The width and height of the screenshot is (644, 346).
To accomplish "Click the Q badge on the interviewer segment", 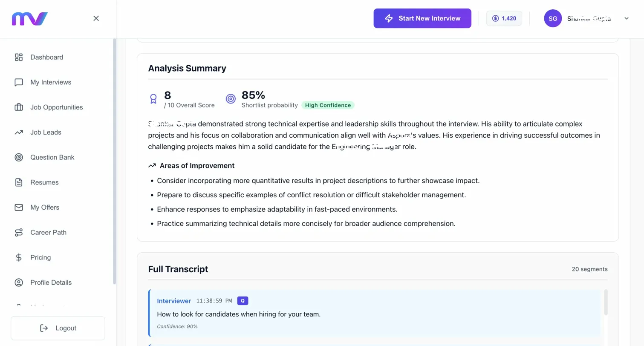I will (x=243, y=301).
